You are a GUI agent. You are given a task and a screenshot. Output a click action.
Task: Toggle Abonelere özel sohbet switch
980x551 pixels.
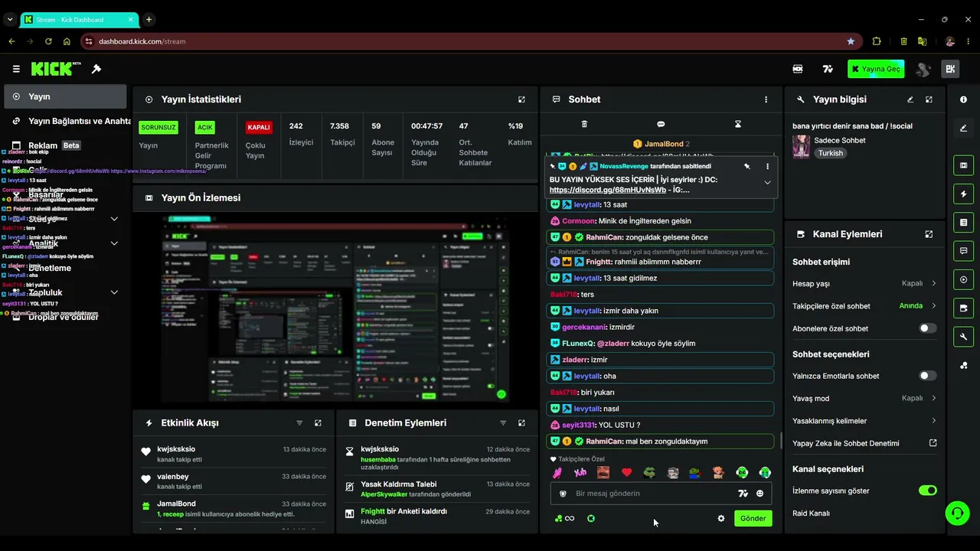[927, 328]
